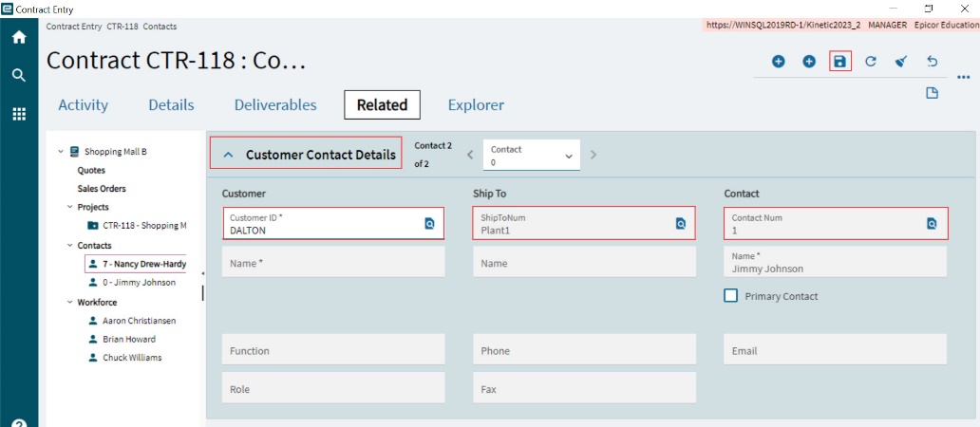Go to next contact with right chevron

594,155
